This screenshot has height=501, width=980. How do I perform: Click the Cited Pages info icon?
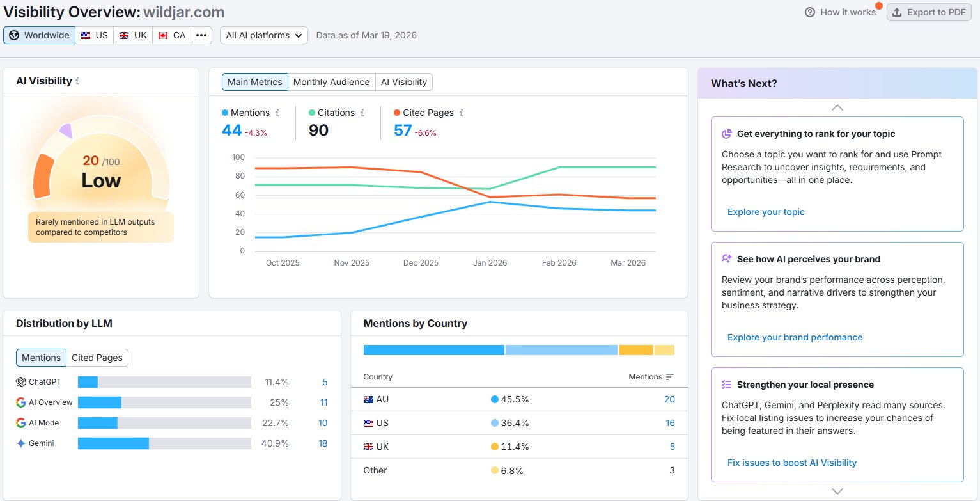(462, 113)
